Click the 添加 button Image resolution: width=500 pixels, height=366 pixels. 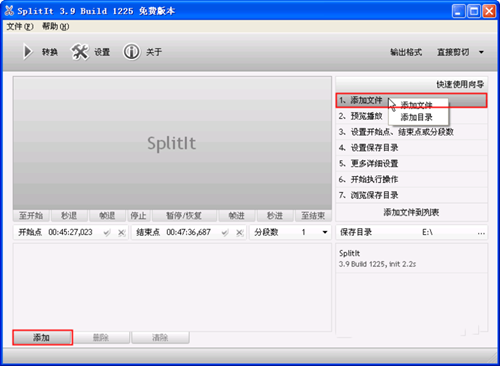[x=43, y=337]
